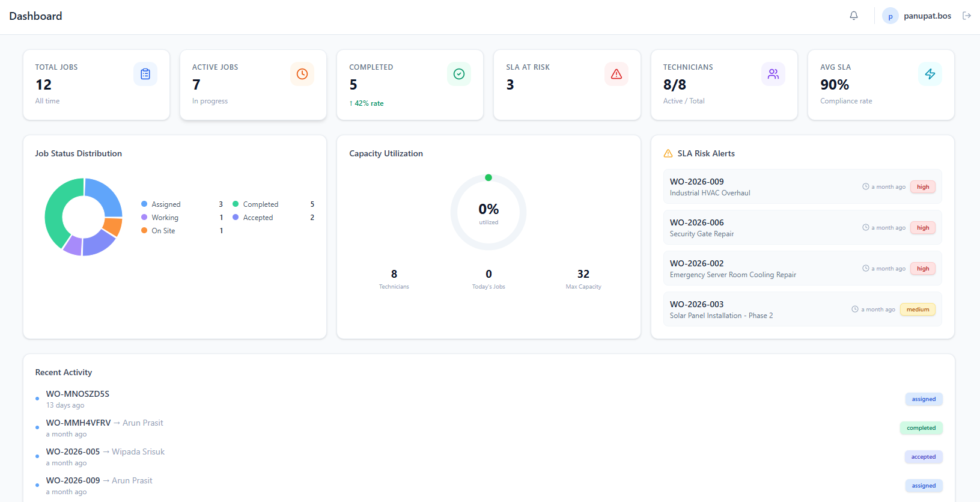The height and width of the screenshot is (502, 980).
Task: Click the Active Jobs clock icon
Action: click(302, 74)
